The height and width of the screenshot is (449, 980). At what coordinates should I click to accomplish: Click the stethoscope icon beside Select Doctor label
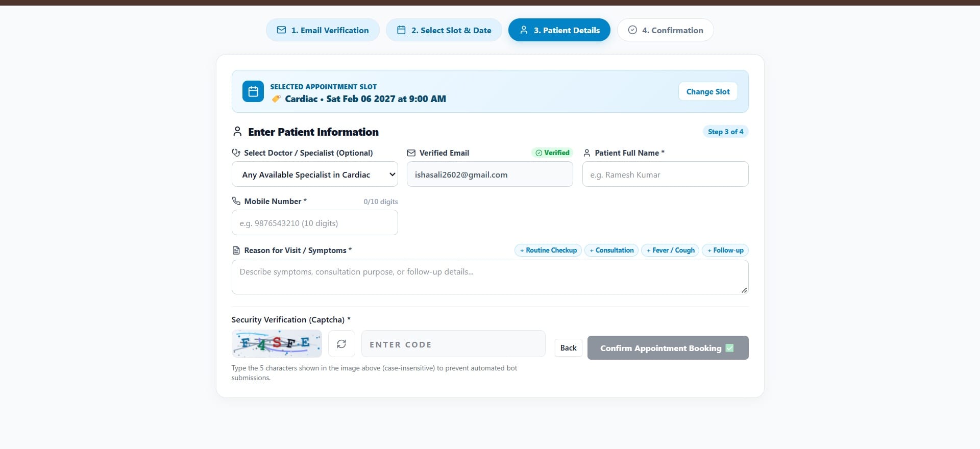pyautogui.click(x=236, y=153)
